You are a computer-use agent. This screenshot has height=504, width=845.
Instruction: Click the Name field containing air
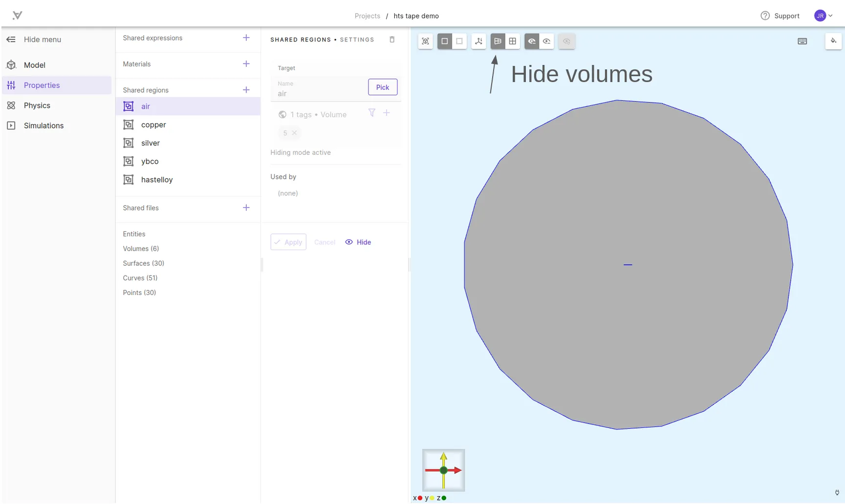(318, 89)
